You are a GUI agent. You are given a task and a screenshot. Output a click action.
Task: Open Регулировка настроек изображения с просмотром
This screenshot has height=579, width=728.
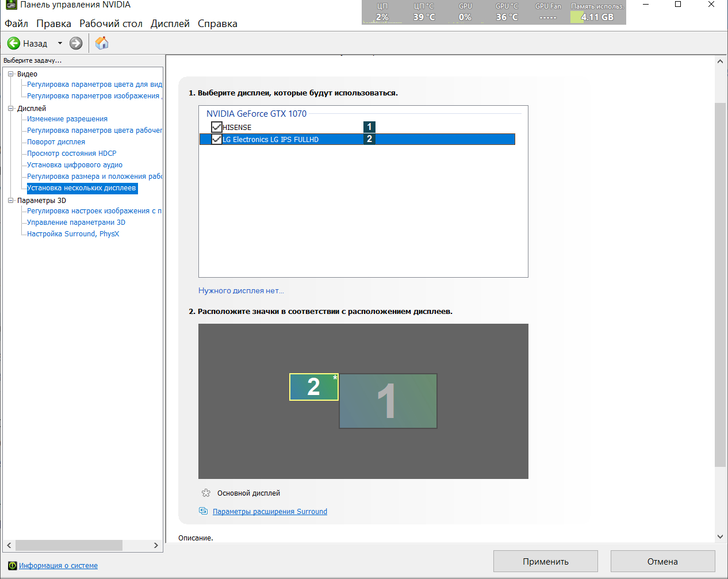(x=94, y=211)
